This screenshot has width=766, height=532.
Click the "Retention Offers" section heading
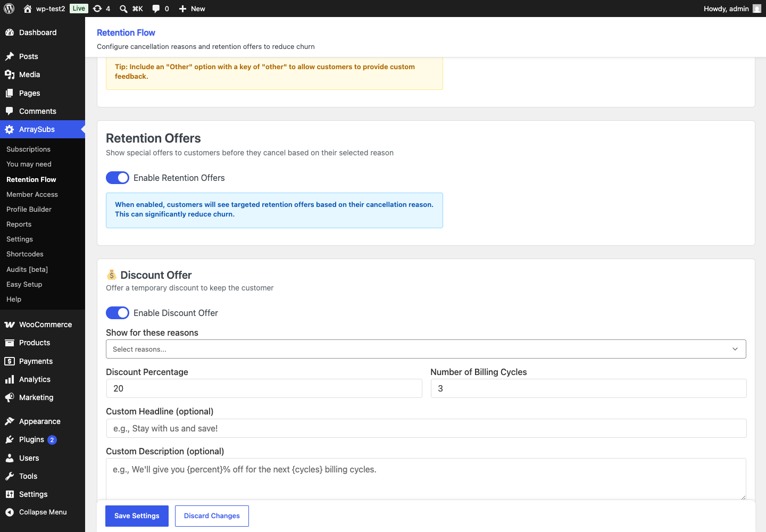tap(153, 138)
